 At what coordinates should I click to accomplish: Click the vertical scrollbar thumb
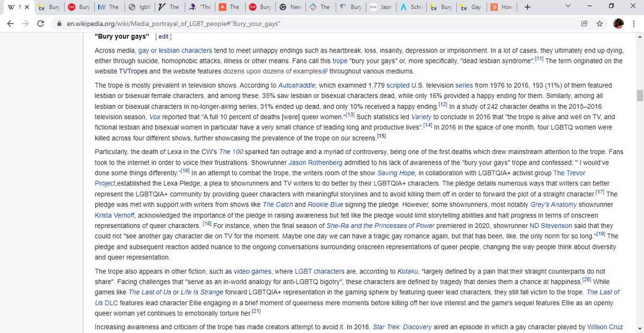tap(639, 96)
